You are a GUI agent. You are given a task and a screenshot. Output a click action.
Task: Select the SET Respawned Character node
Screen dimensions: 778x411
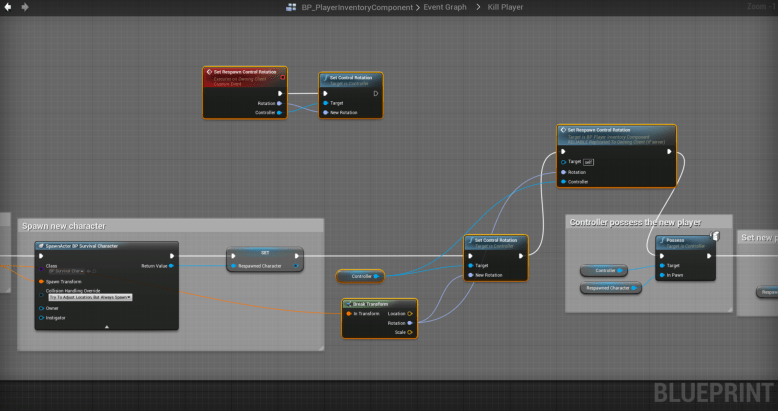[x=264, y=259]
